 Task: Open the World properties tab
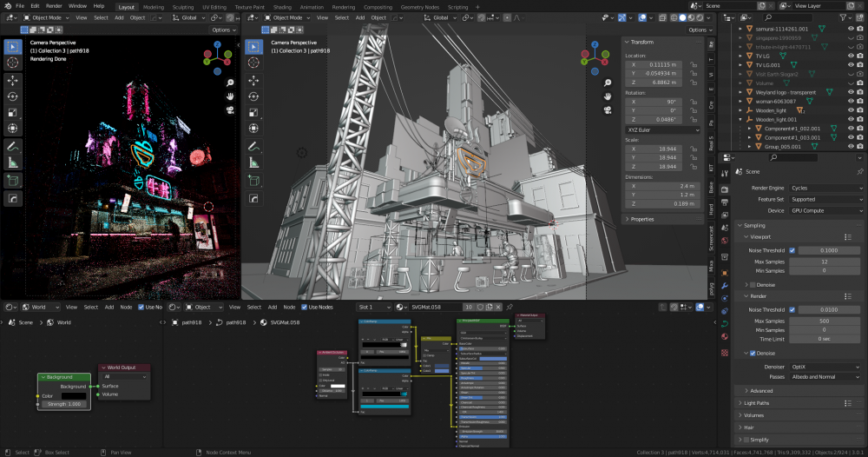pyautogui.click(x=725, y=241)
